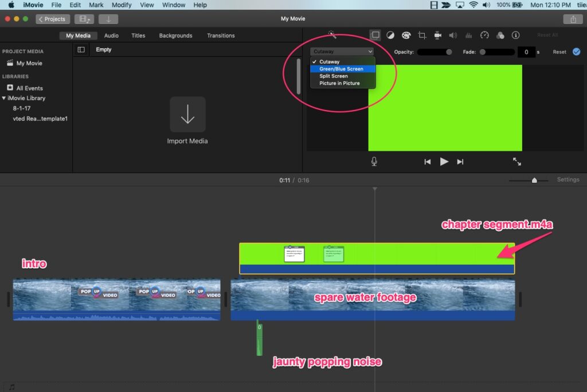Switch to the Backgrounds tab
This screenshot has width=587, height=392.
[175, 36]
